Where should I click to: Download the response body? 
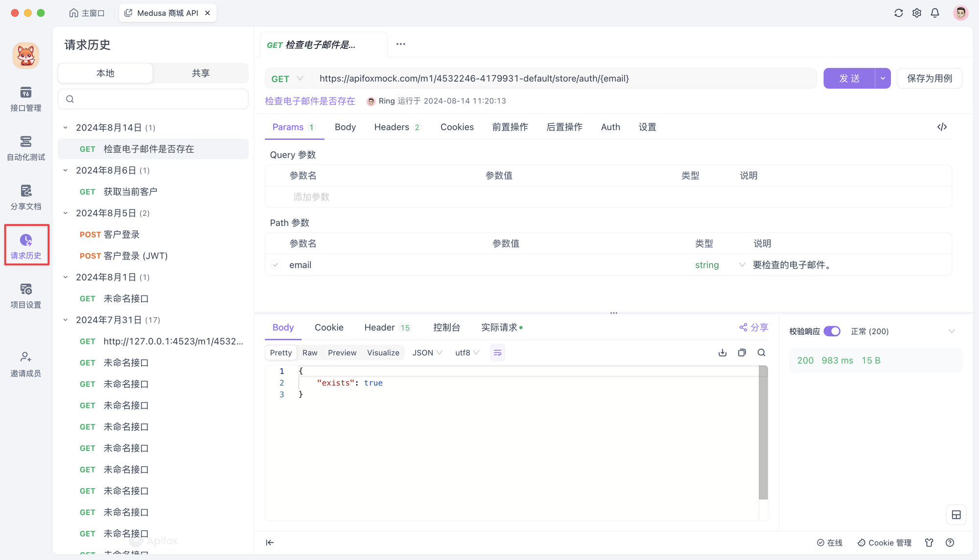click(723, 353)
